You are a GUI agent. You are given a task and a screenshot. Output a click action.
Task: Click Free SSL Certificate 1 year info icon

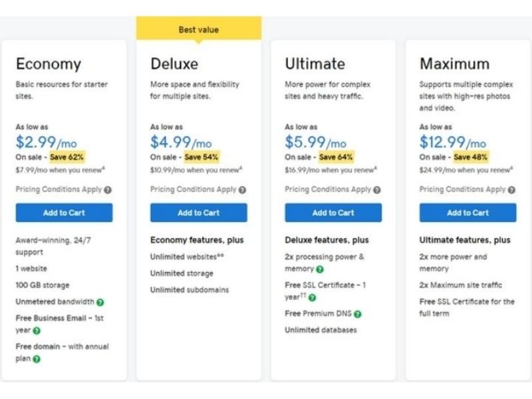click(x=313, y=298)
